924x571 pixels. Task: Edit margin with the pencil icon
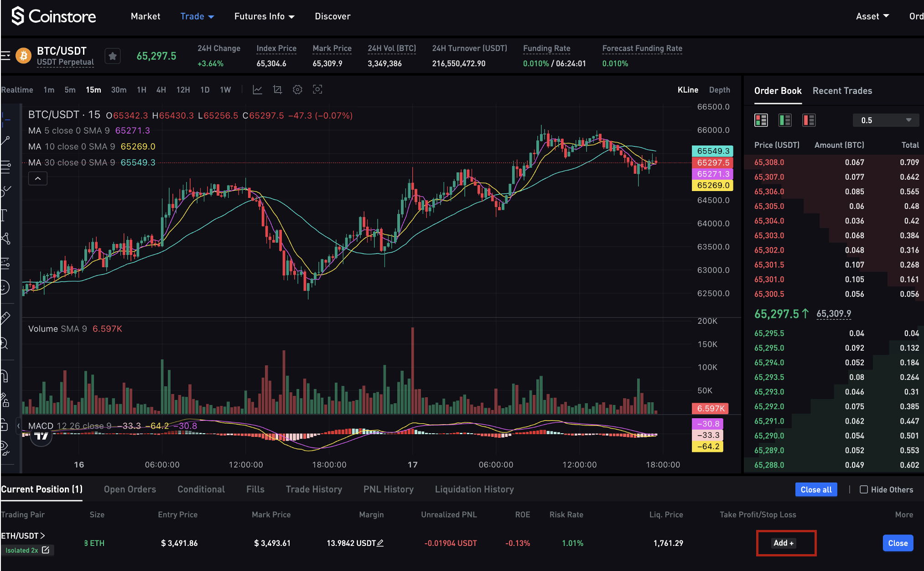pos(380,543)
